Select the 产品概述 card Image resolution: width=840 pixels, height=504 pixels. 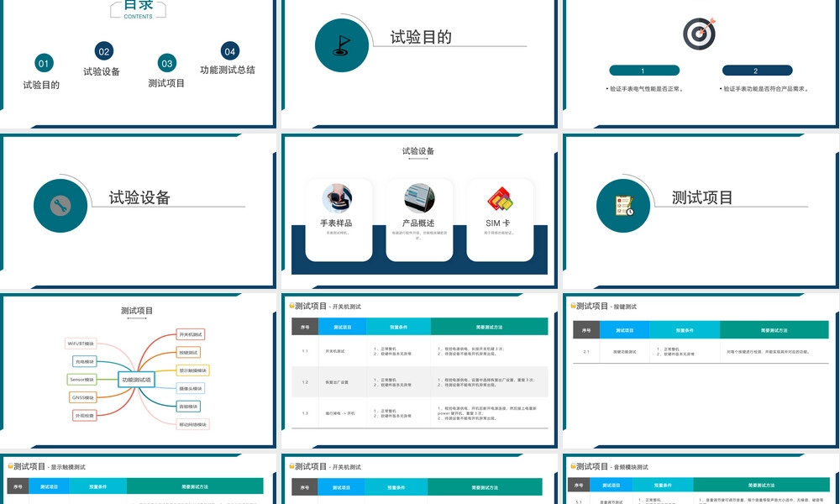[419, 220]
